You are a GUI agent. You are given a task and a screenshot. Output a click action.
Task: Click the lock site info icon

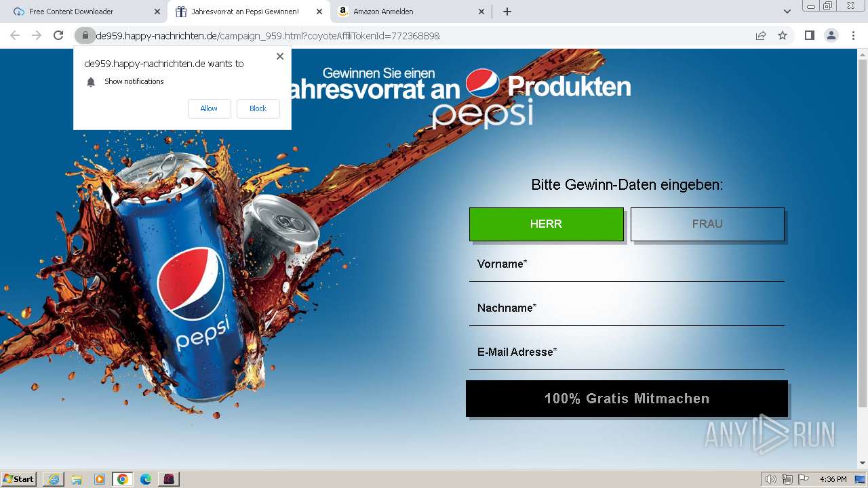pyautogui.click(x=85, y=35)
